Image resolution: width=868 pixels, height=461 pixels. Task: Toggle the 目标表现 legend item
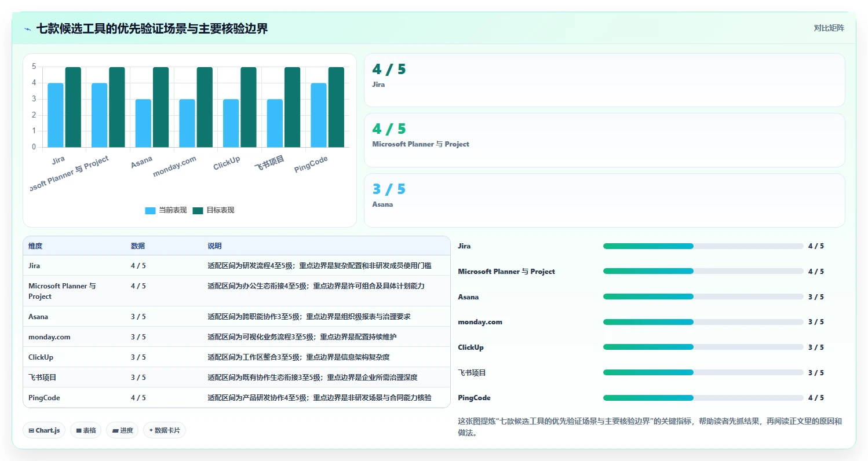(x=213, y=210)
